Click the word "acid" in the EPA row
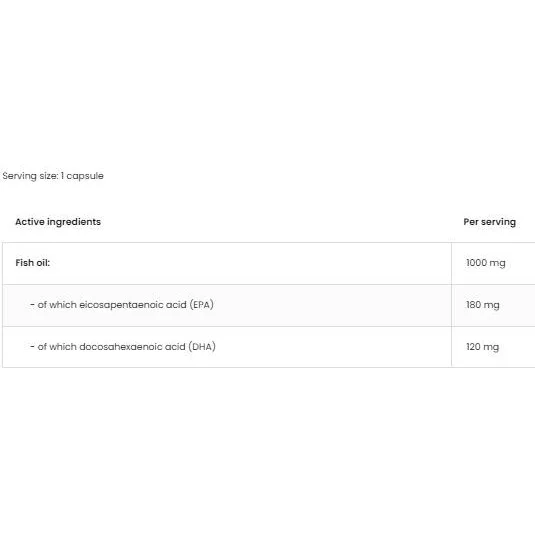535x535 pixels. click(176, 305)
